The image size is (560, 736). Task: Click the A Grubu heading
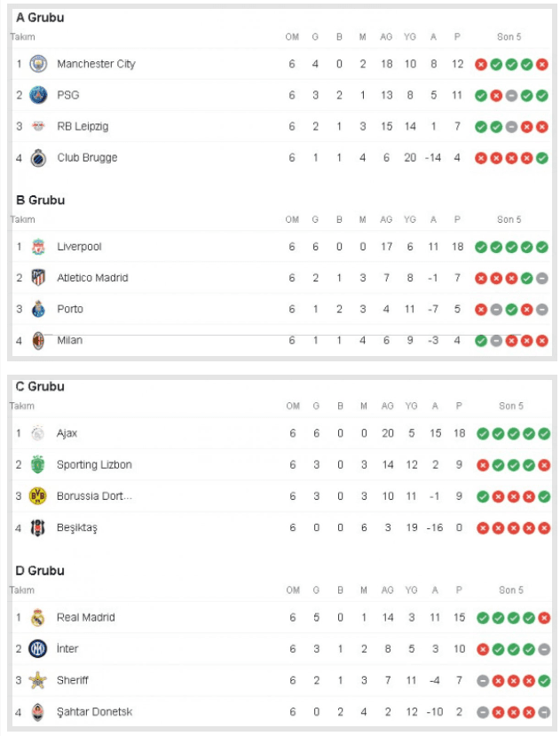pos(40,18)
